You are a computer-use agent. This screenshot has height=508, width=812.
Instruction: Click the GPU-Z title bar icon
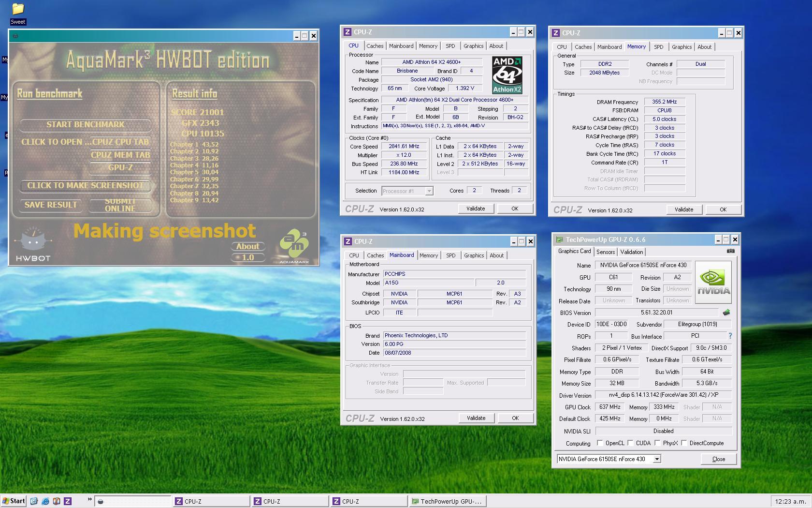(560, 239)
